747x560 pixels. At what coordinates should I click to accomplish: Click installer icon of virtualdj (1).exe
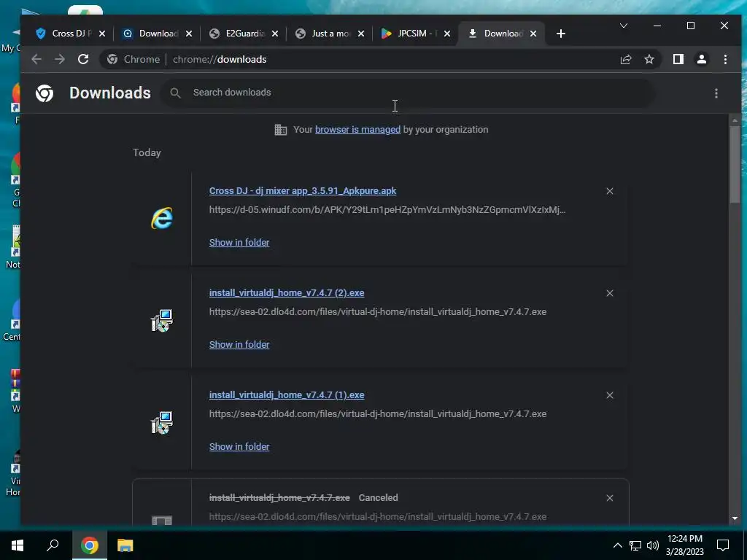162,423
